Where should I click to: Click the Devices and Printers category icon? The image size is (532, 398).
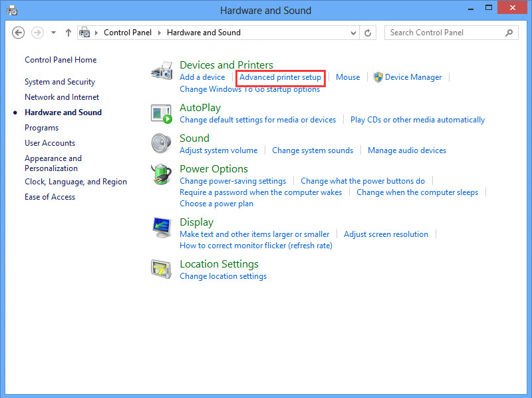[x=162, y=71]
